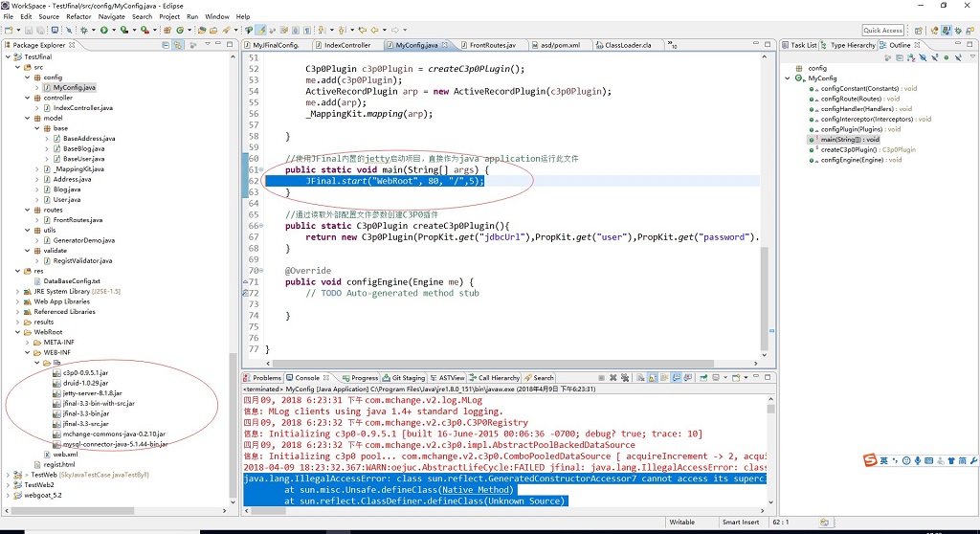Click console vertical scrollbar thumb

(770, 409)
